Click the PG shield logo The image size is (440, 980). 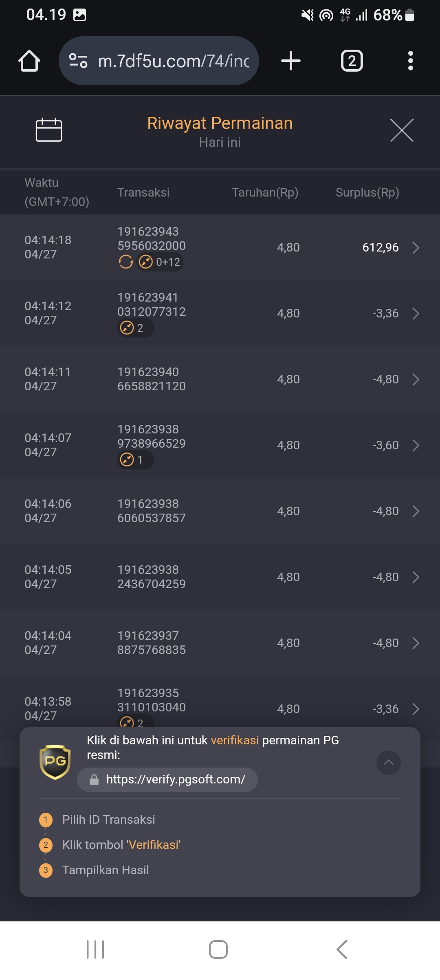(x=55, y=762)
